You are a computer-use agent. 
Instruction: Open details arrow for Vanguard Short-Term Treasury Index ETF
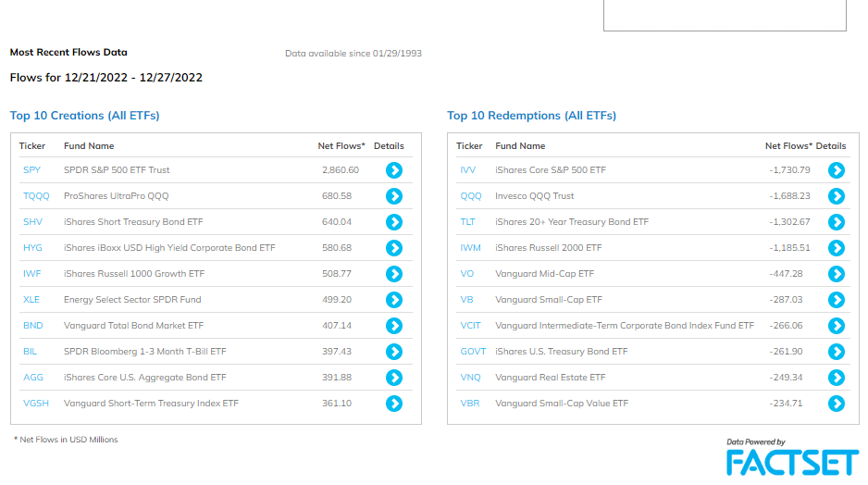(394, 404)
